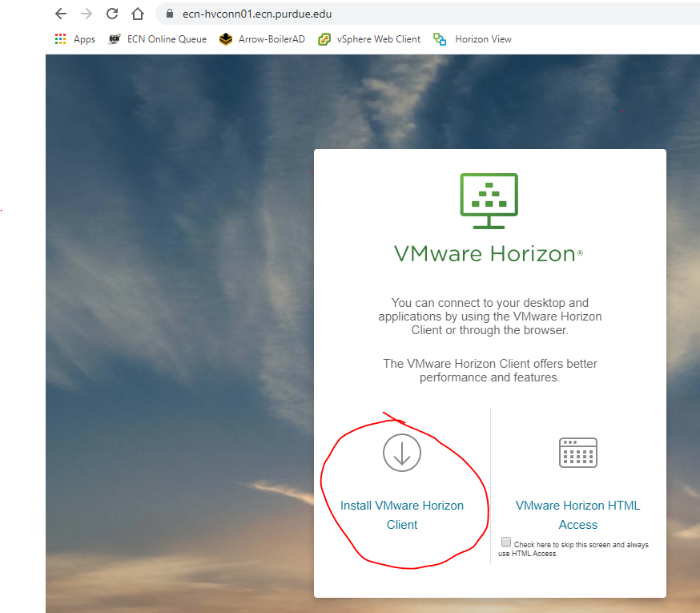
Task: Click the Install VMware Horizon Client link
Action: click(402, 515)
